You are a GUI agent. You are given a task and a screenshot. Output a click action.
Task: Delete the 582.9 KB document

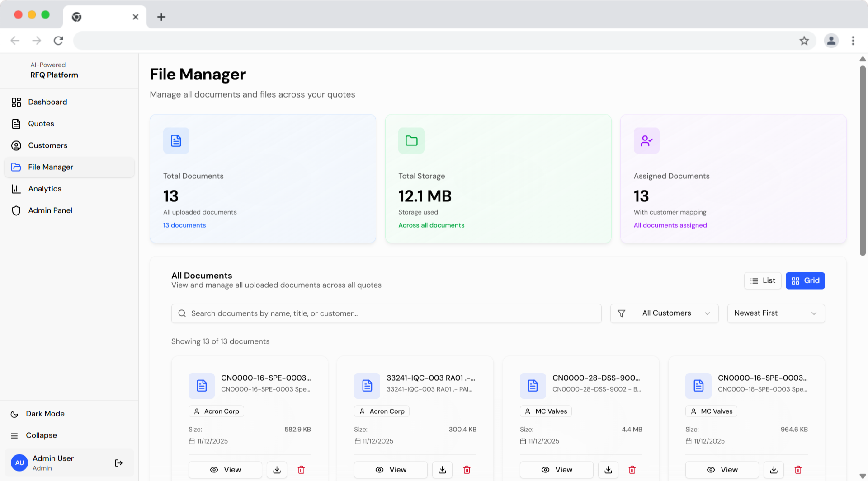pyautogui.click(x=301, y=470)
